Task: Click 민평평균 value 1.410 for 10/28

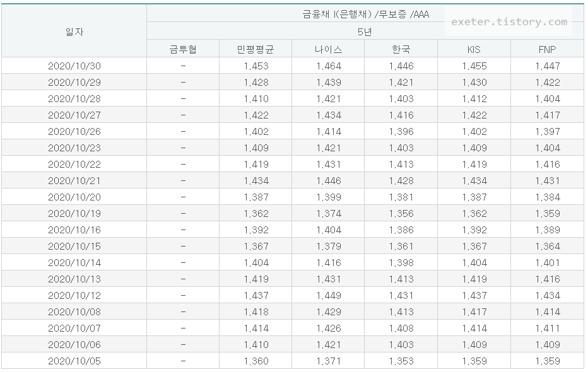Action: coord(256,99)
